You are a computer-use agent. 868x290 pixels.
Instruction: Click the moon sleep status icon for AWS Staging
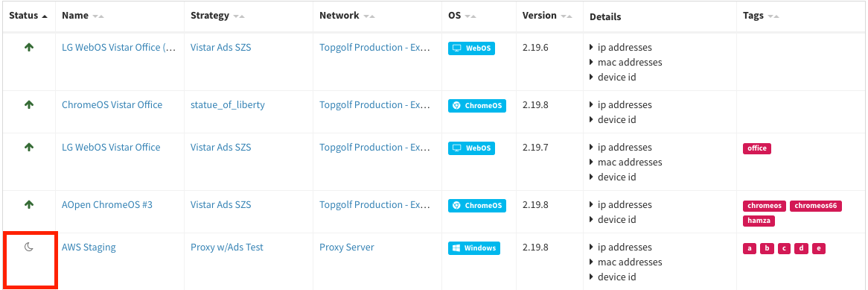click(29, 248)
